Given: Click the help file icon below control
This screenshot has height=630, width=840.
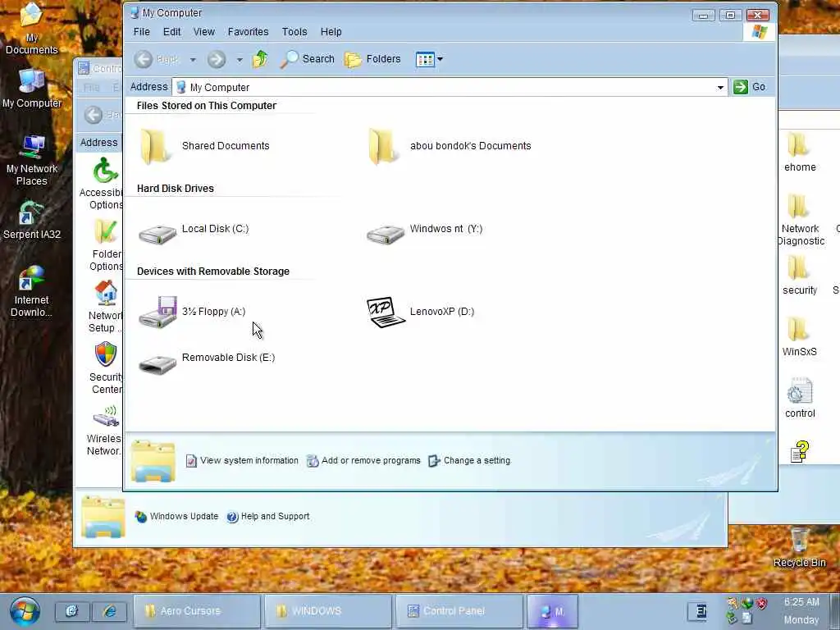Looking at the screenshot, I should pyautogui.click(x=800, y=451).
